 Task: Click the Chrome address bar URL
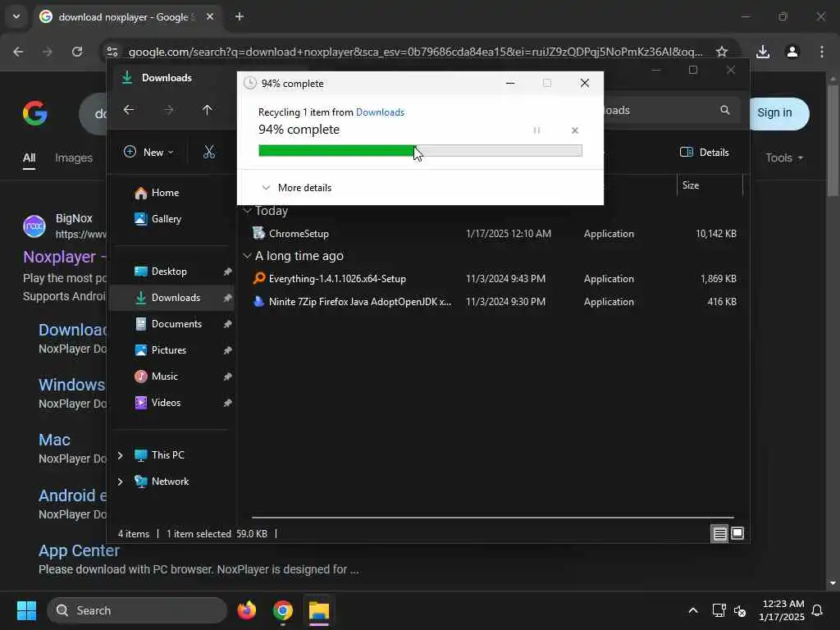pyautogui.click(x=416, y=52)
